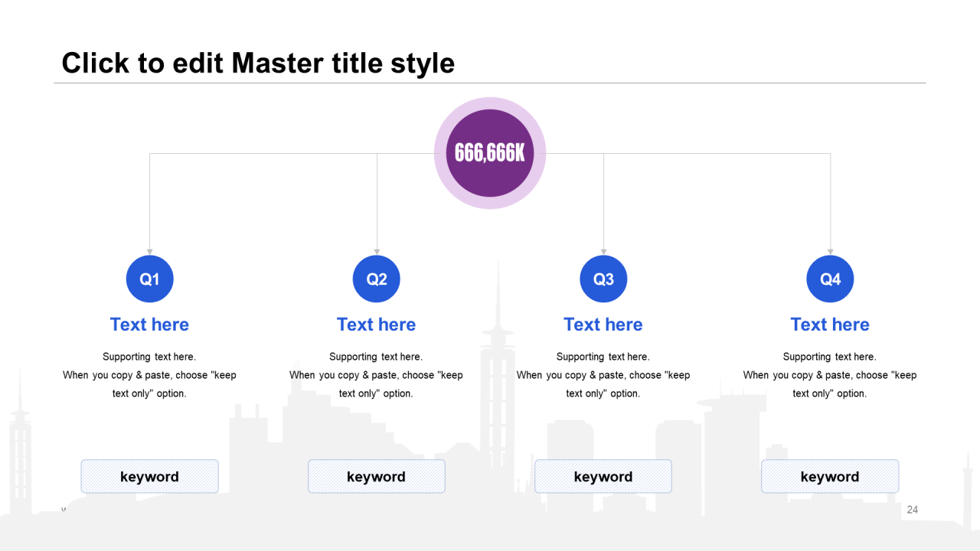This screenshot has width=980, height=551.
Task: Select supporting text paragraph under Q4
Action: click(830, 375)
